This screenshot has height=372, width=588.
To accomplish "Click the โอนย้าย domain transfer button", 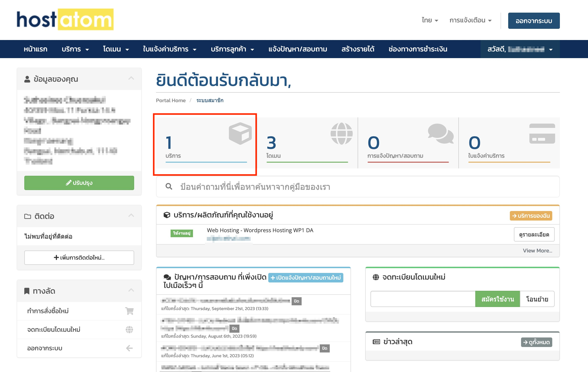I will (537, 299).
